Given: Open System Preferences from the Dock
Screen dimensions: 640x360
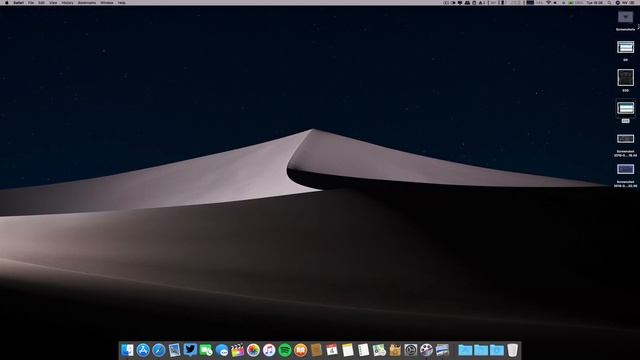Looking at the screenshot, I should click(x=411, y=350).
